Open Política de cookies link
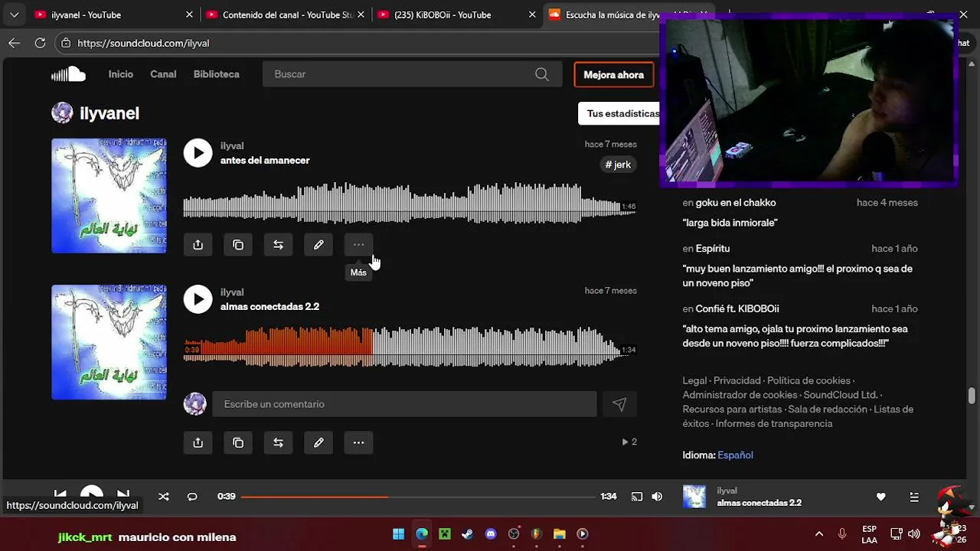 coord(808,380)
